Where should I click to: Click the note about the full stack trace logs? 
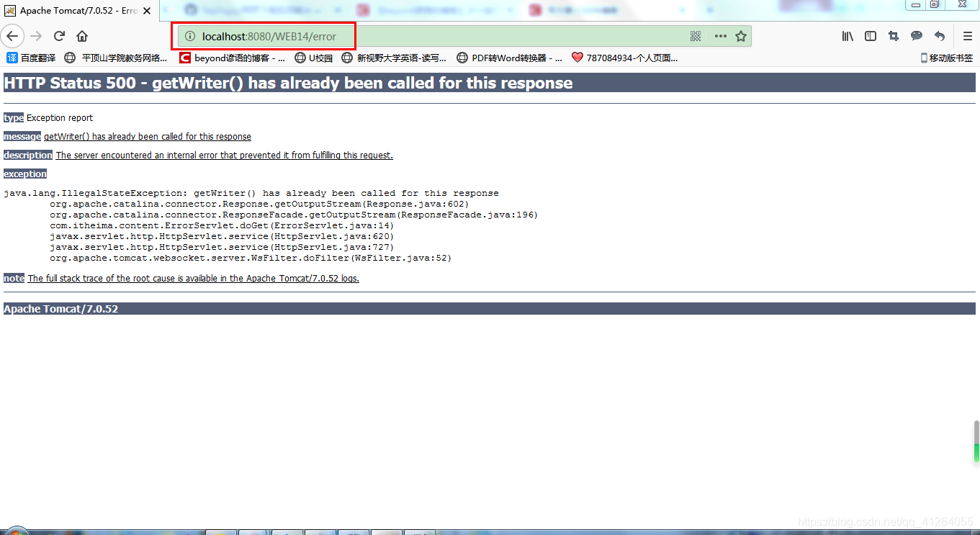pos(194,278)
